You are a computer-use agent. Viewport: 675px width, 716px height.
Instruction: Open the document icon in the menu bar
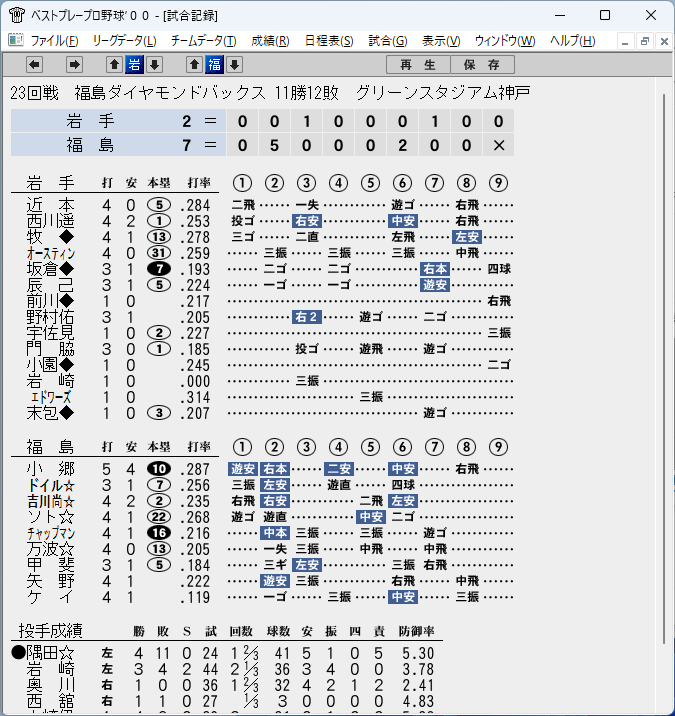click(x=16, y=40)
